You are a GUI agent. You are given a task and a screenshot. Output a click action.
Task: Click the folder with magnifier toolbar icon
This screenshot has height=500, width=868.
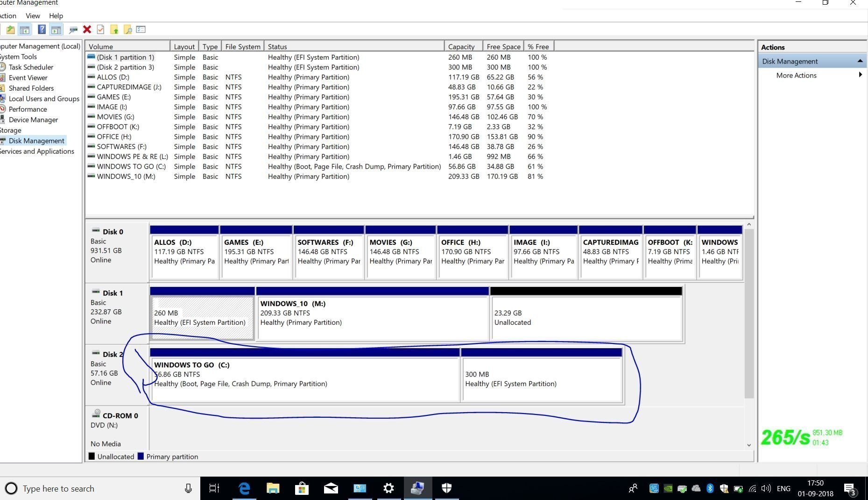[x=127, y=30]
